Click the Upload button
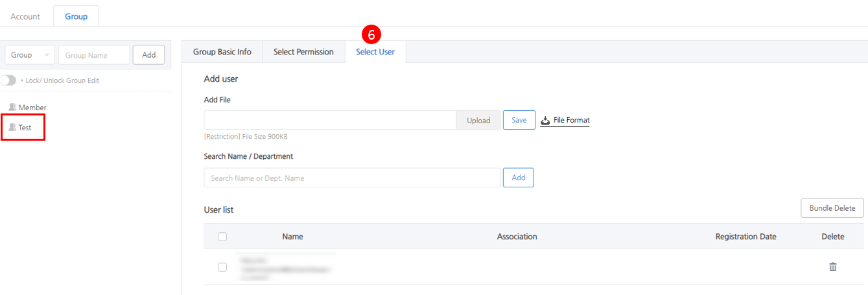The height and width of the screenshot is (295, 868). coord(478,121)
